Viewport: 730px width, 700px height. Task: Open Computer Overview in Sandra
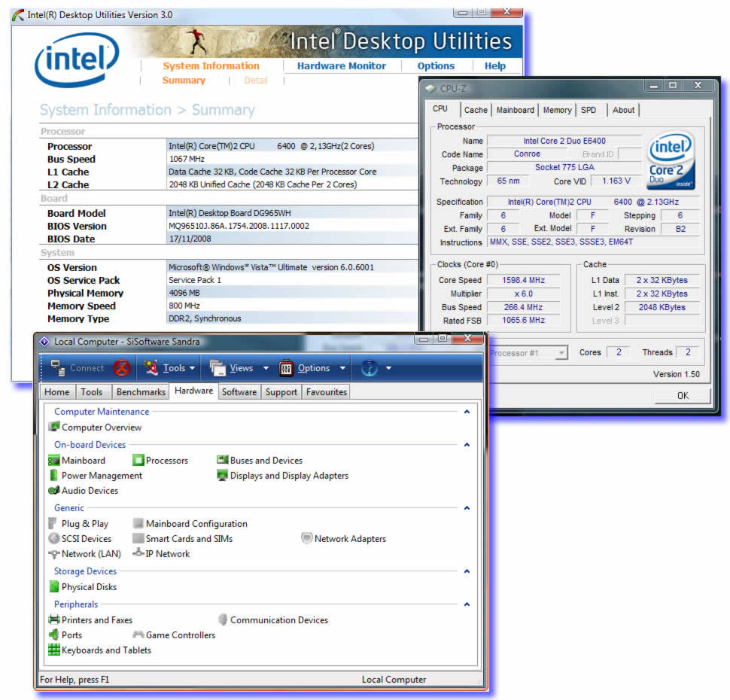[96, 427]
